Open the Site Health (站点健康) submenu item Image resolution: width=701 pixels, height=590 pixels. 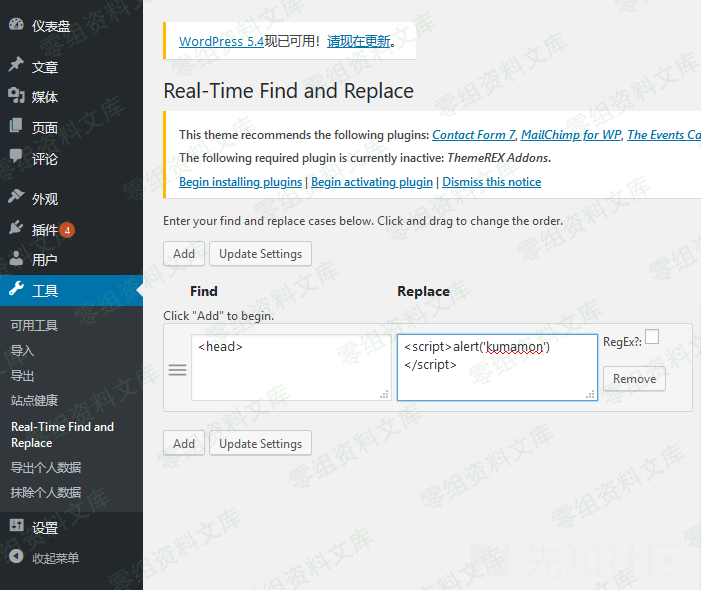point(34,400)
